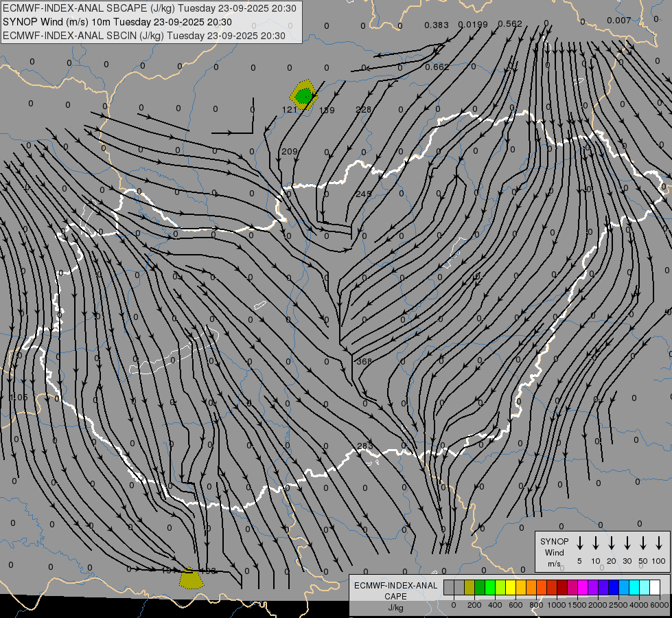
Task: Click the CAPE value 283
Action: tap(364, 446)
